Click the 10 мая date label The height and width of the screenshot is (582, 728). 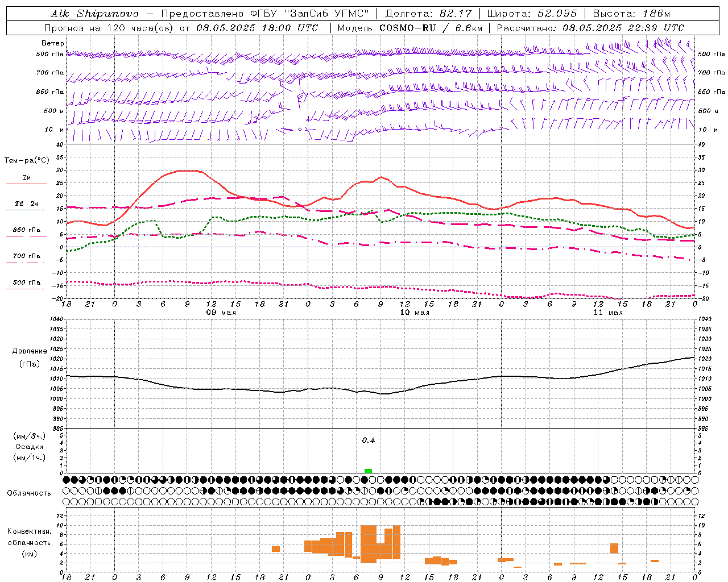click(415, 313)
